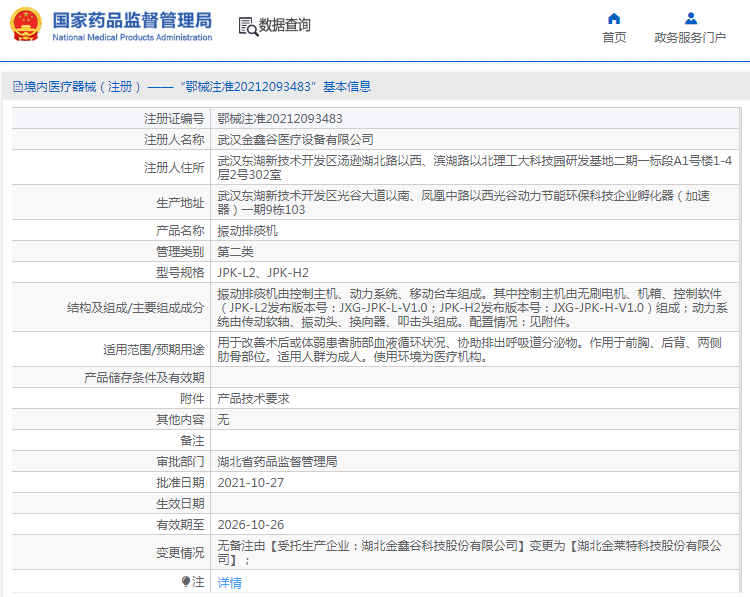Viewport: 750px width, 597px height.
Task: Select registration number 鄂械注准20212093483 in table
Action: click(x=280, y=119)
